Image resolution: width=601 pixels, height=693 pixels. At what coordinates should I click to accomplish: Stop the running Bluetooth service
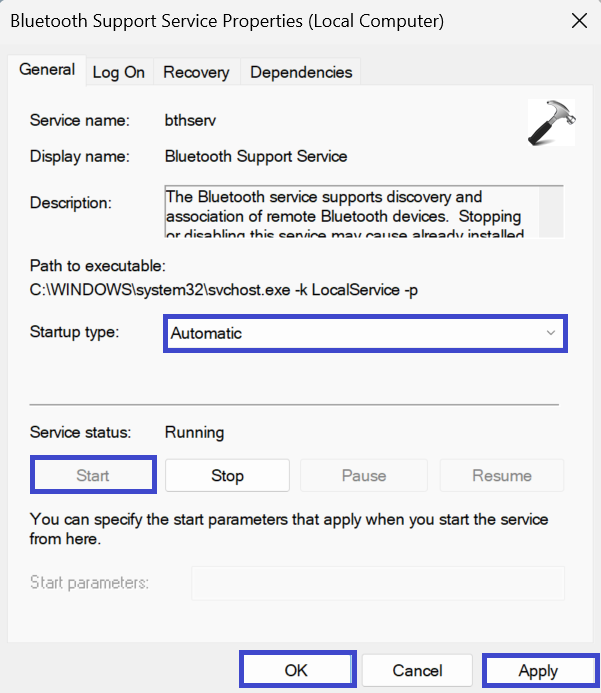(227, 475)
